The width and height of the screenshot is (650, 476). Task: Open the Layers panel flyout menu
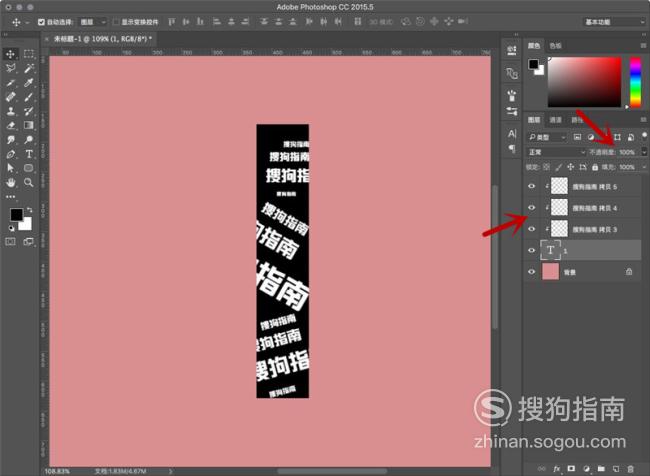(x=643, y=120)
